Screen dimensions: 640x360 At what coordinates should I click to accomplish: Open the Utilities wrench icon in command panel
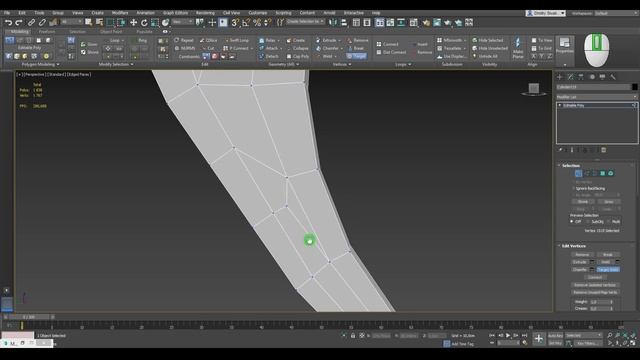coord(613,77)
